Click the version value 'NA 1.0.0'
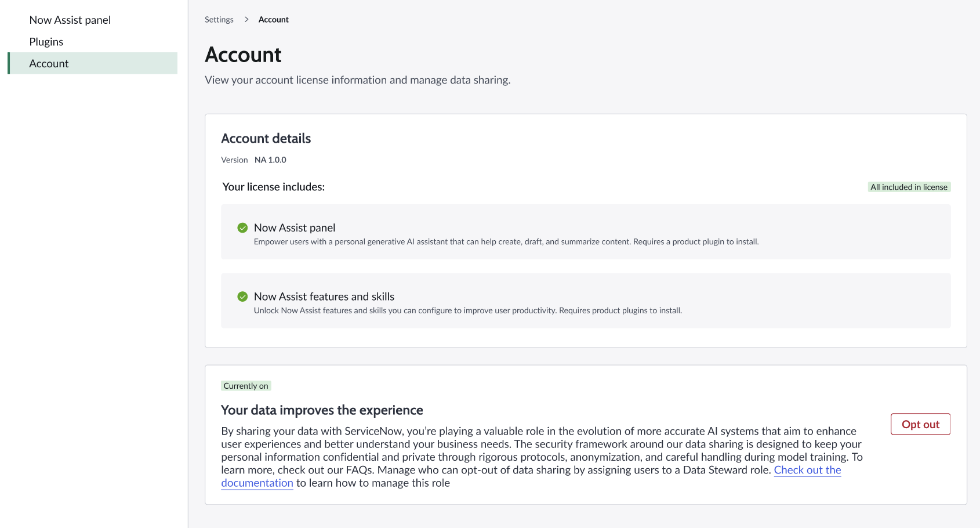 [270, 160]
